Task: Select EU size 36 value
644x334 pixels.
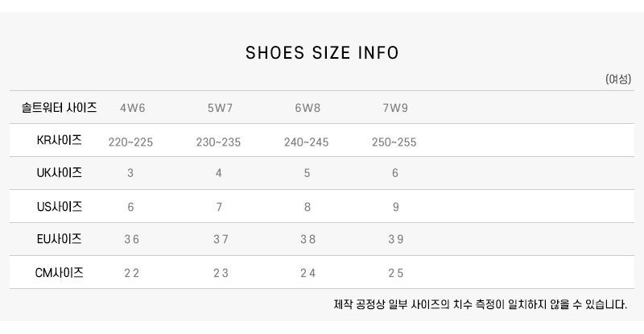Action: tap(132, 240)
